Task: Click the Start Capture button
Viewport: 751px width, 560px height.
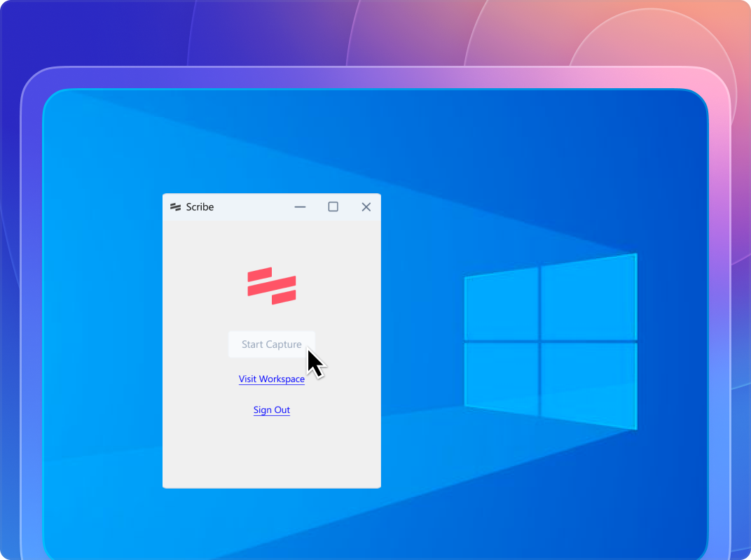Action: coord(272,344)
